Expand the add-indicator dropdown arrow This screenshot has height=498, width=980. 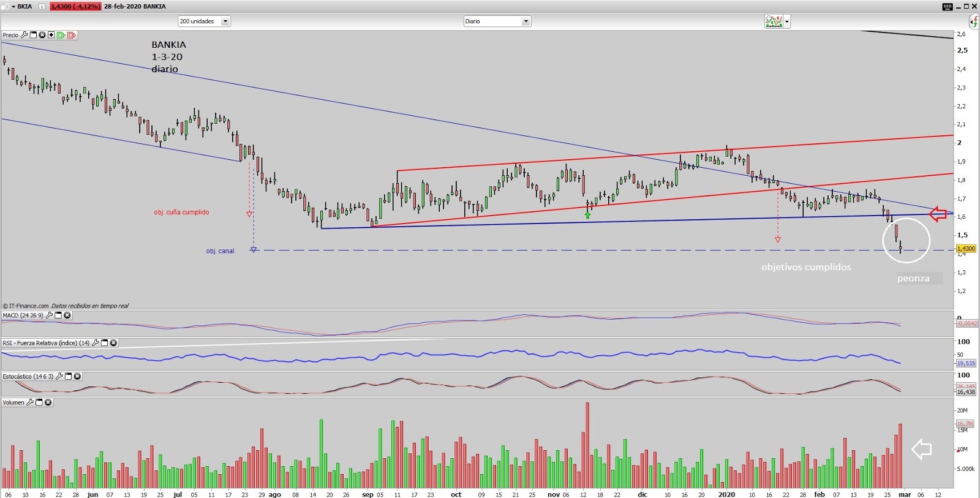[787, 22]
